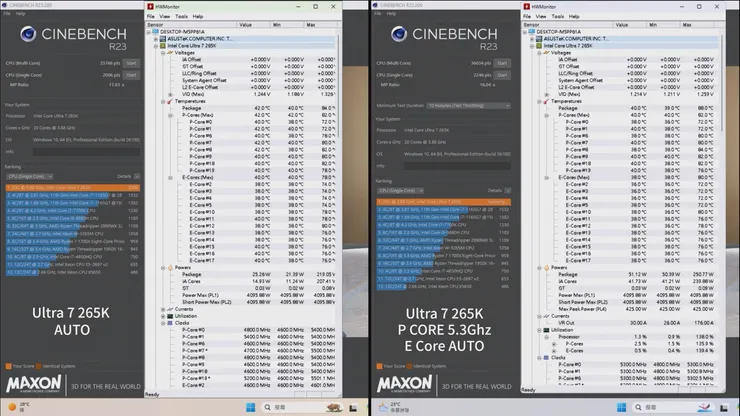This screenshot has width=740, height=416.
Task: Open the View menu in left HWMonitor
Action: [164, 17]
